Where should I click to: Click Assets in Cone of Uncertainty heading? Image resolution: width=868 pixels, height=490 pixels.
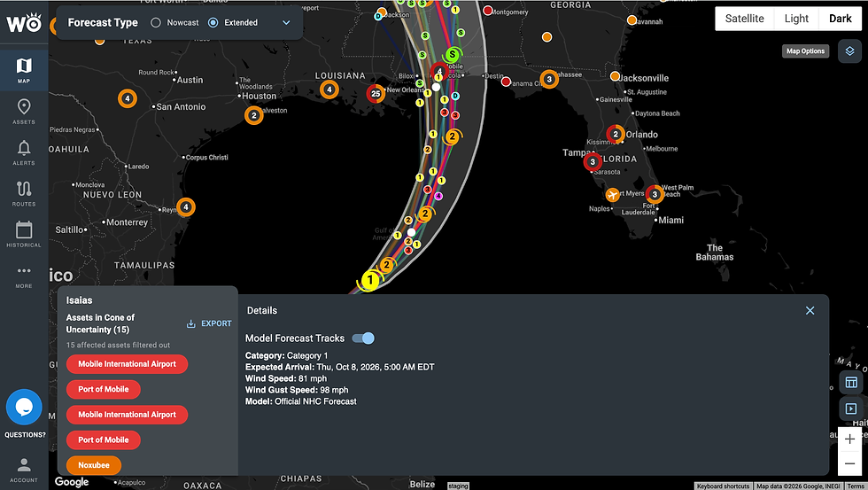click(100, 323)
